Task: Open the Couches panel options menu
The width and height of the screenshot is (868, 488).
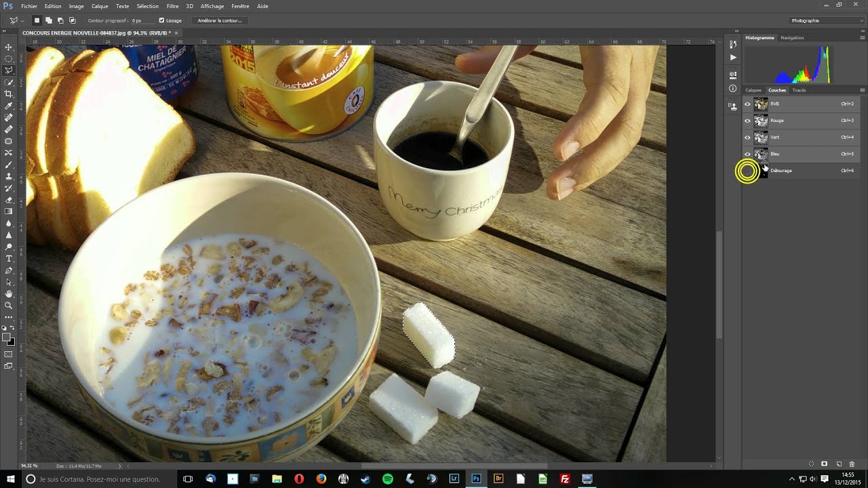Action: (863, 90)
